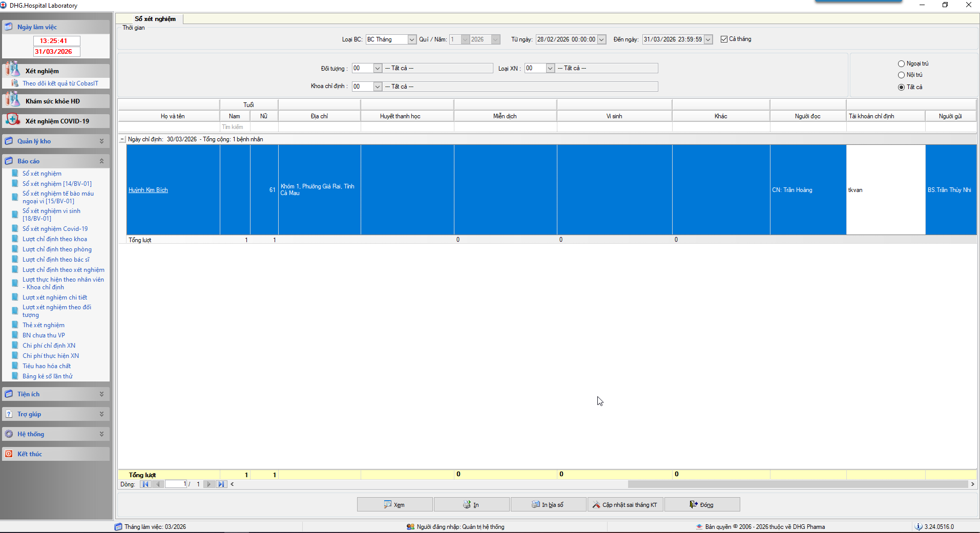Viewport: 980px width, 533px height.
Task: Select Nội trú radio button
Action: point(901,75)
